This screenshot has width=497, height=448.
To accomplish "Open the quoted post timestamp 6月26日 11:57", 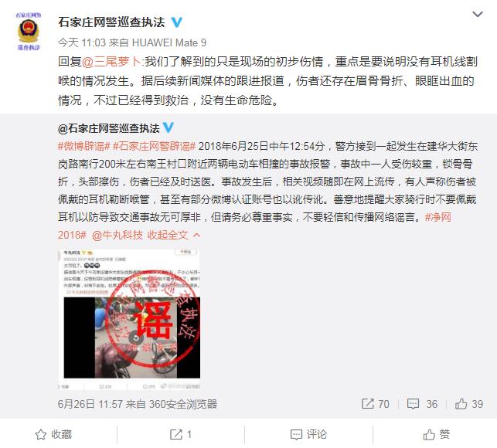I will [x=90, y=404].
